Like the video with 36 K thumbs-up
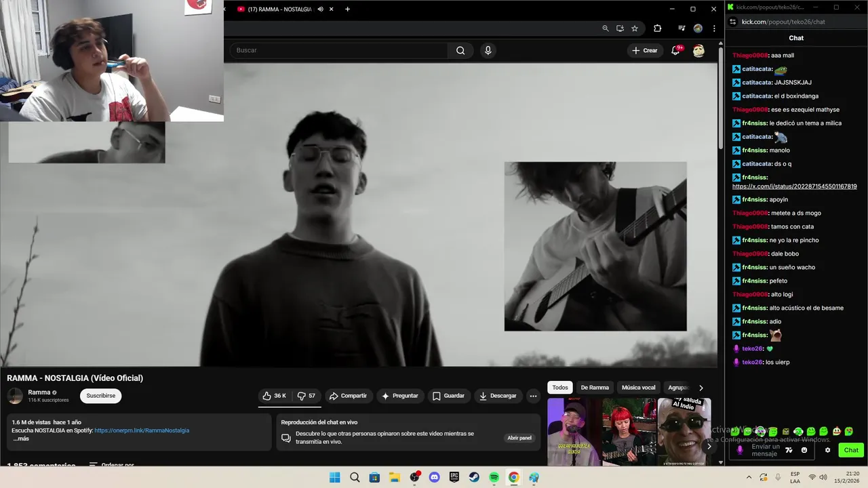Image resolution: width=868 pixels, height=488 pixels. coord(275,396)
